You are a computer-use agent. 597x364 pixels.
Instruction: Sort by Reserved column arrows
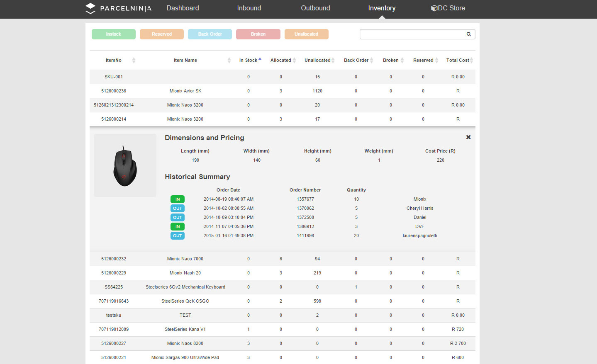pos(436,60)
